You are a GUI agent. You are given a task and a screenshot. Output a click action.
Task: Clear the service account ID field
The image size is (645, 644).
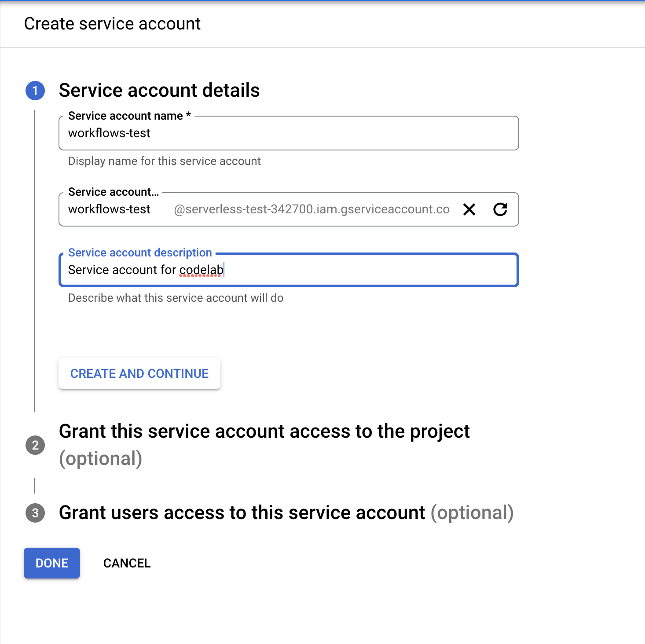(469, 210)
